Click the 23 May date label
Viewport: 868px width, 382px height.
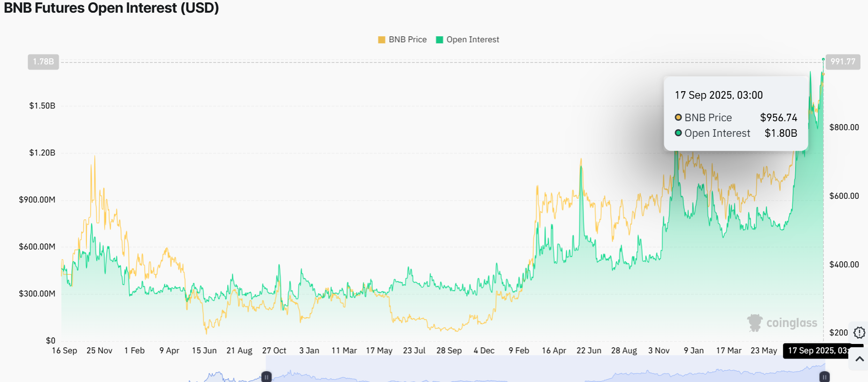tap(764, 351)
